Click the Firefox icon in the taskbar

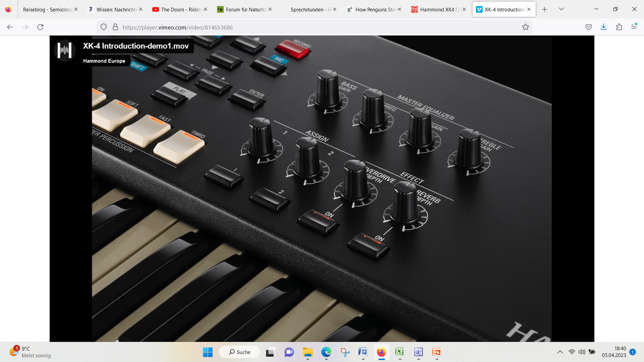coord(381,352)
